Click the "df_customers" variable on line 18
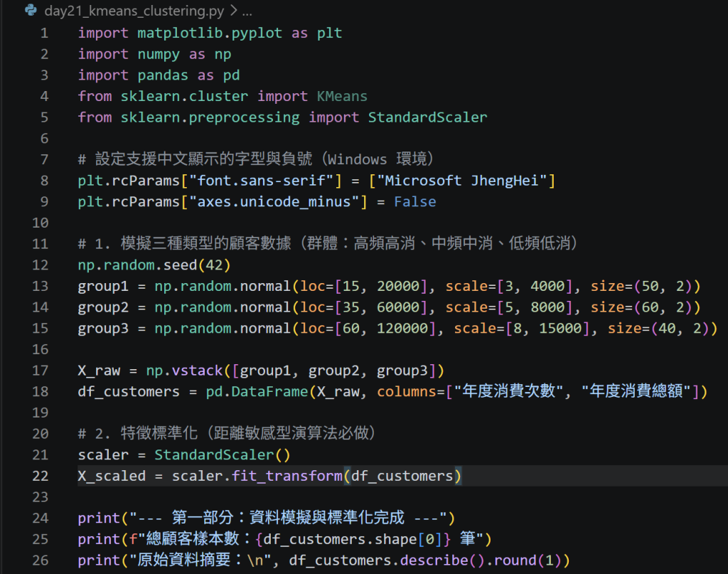 [129, 392]
